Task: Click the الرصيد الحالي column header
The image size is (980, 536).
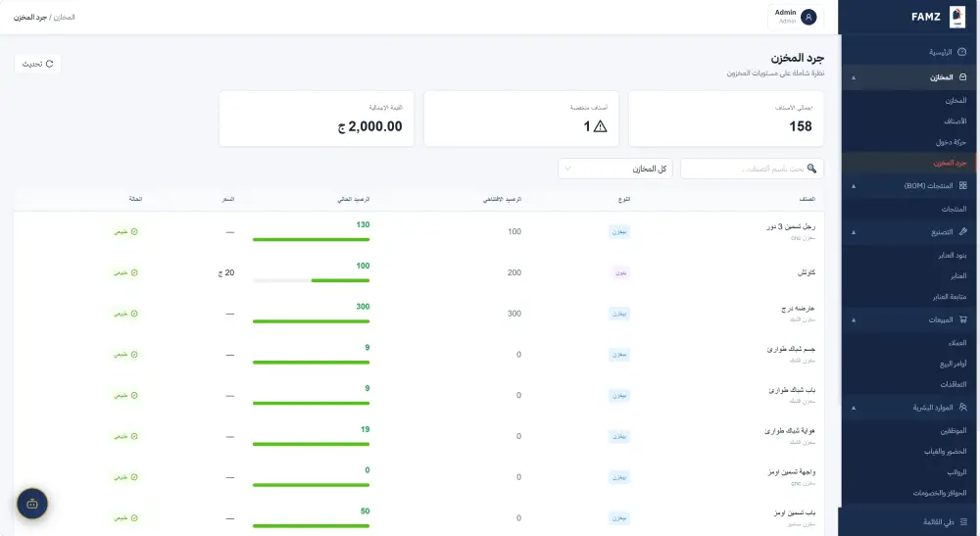Action: (x=354, y=199)
